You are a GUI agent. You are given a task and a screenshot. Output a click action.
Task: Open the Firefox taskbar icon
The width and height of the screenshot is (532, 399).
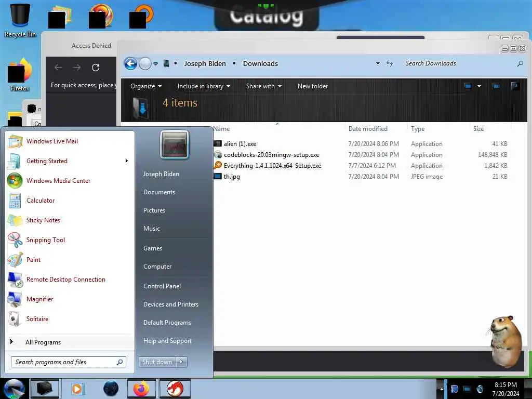[141, 389]
